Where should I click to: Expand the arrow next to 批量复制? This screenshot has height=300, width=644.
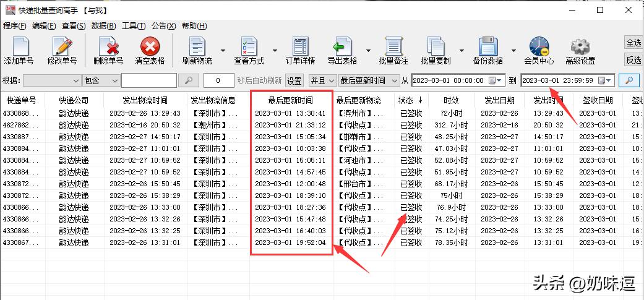pyautogui.click(x=462, y=51)
